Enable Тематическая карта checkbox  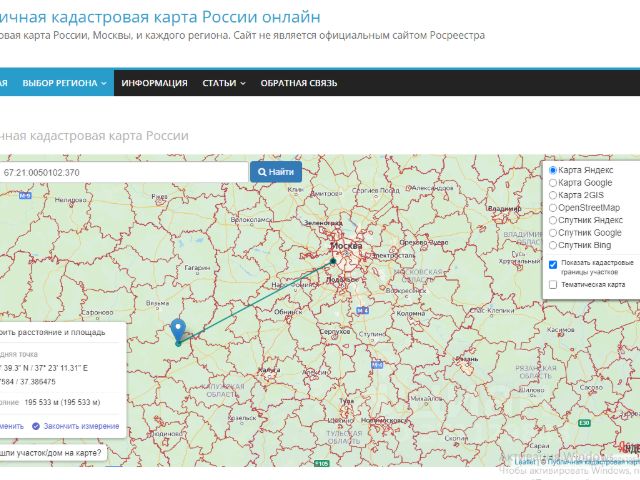[553, 284]
